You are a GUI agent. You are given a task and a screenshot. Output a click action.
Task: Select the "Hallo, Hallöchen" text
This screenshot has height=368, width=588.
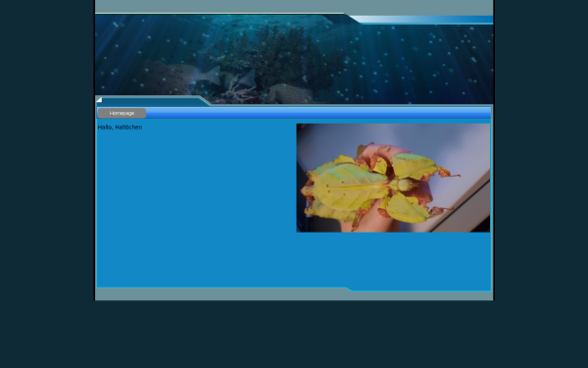pos(120,128)
